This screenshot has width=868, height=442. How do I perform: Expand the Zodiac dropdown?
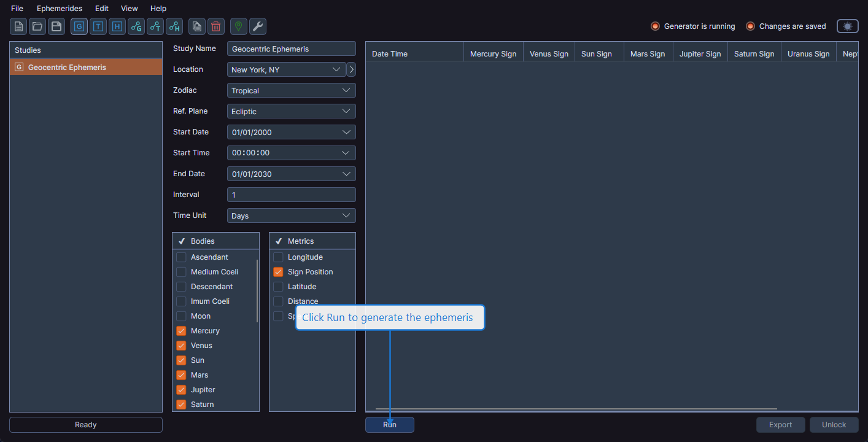pos(291,90)
